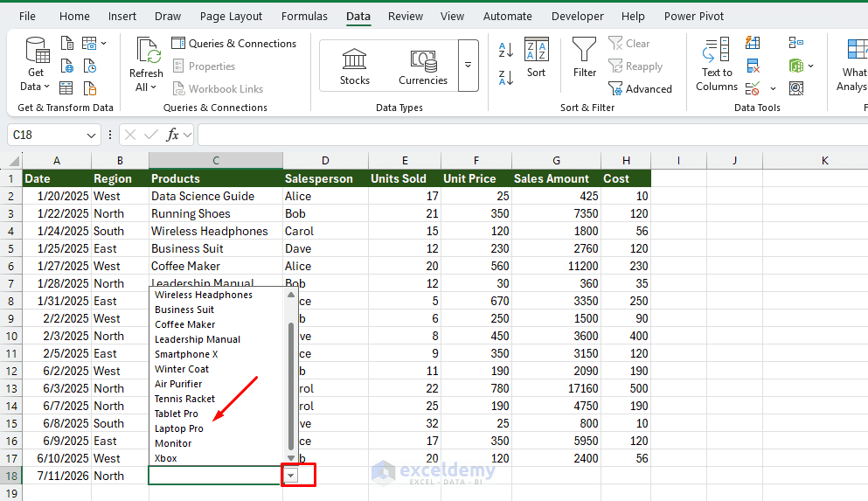Expand the Get Data dropdown arrow

click(x=46, y=87)
